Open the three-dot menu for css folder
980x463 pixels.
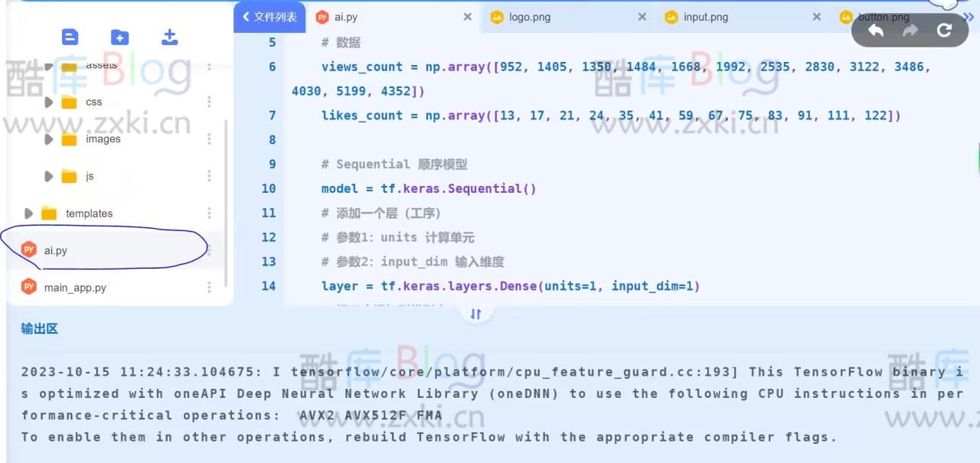(209, 102)
